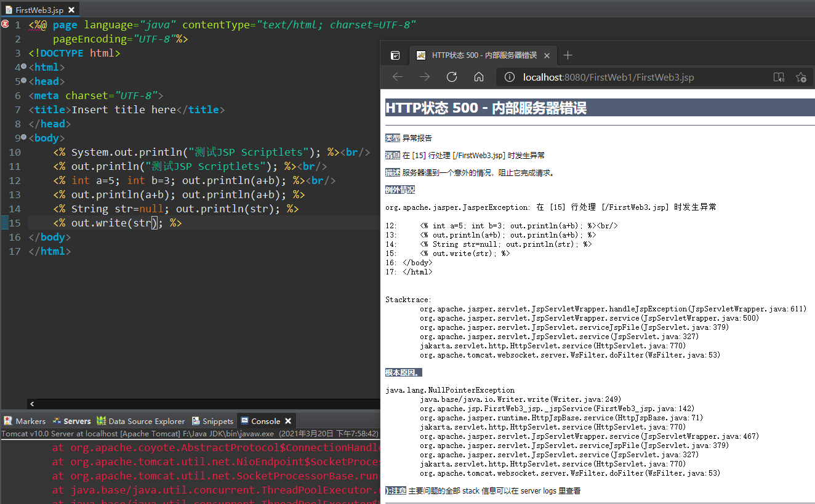Click the '描述' description line in browser
Image resolution: width=815 pixels, height=504 pixels.
point(470,172)
